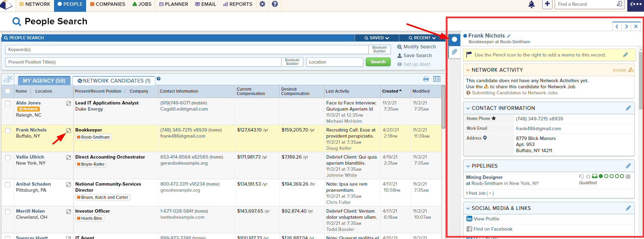Click the plus add-record button

point(547,4)
